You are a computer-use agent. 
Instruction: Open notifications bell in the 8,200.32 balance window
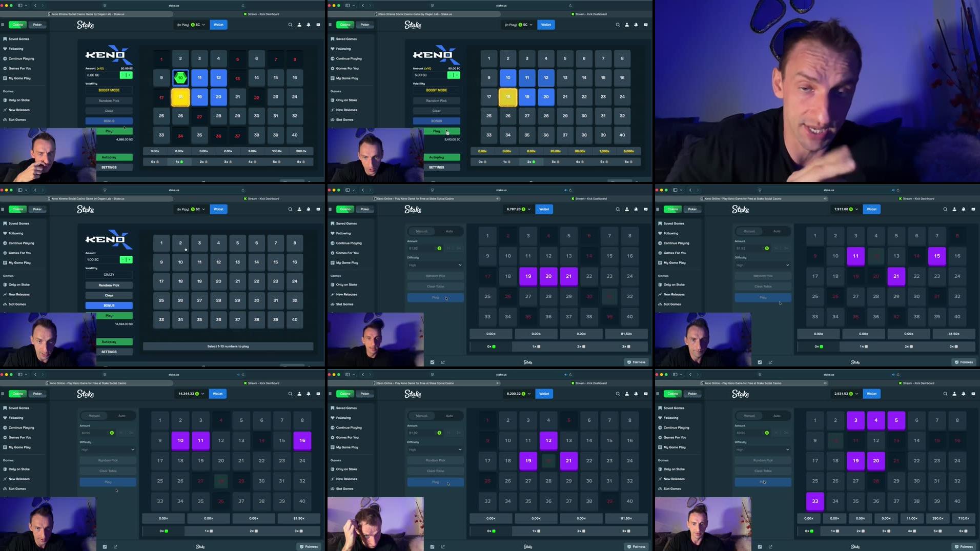click(x=636, y=394)
